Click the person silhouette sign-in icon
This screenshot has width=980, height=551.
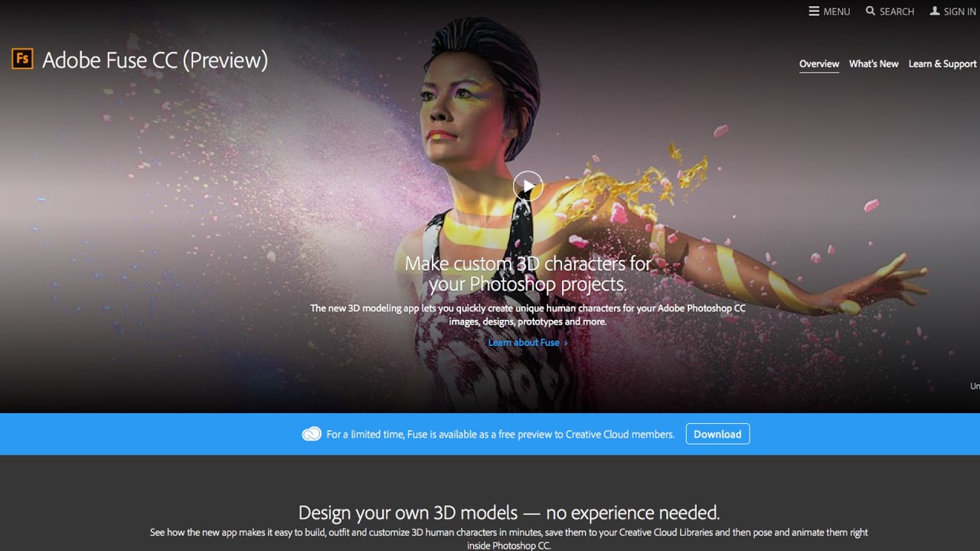935,11
